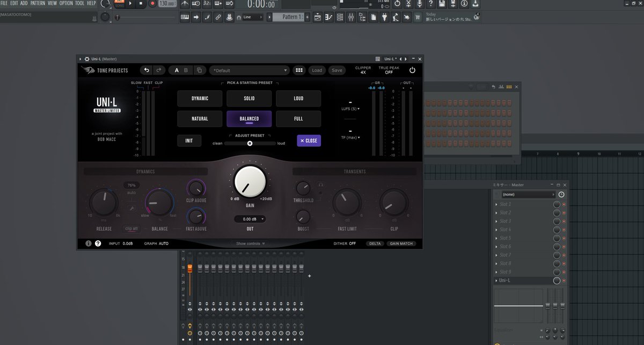Open the *Default preset dropdown
The height and width of the screenshot is (345, 644).
[x=250, y=70]
